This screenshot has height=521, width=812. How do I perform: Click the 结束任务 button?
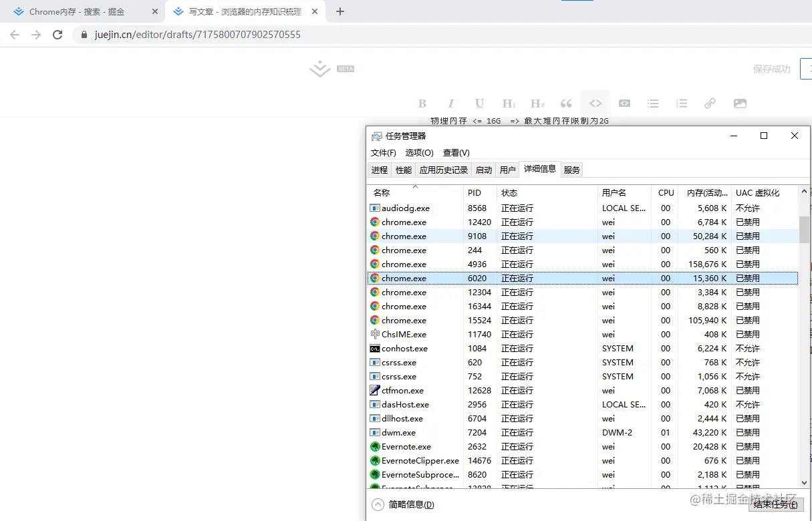tap(775, 504)
